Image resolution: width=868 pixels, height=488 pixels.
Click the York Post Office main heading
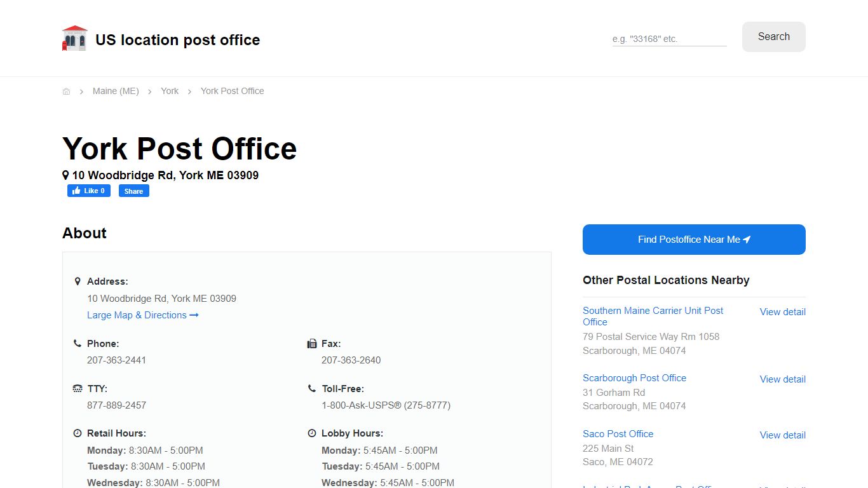pyautogui.click(x=179, y=149)
